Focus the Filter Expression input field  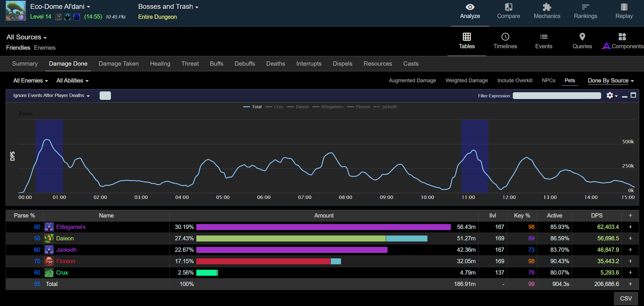[x=557, y=96]
